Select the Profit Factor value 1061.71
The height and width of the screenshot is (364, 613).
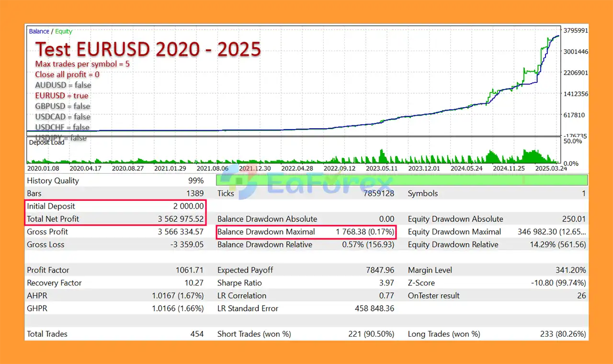click(189, 270)
